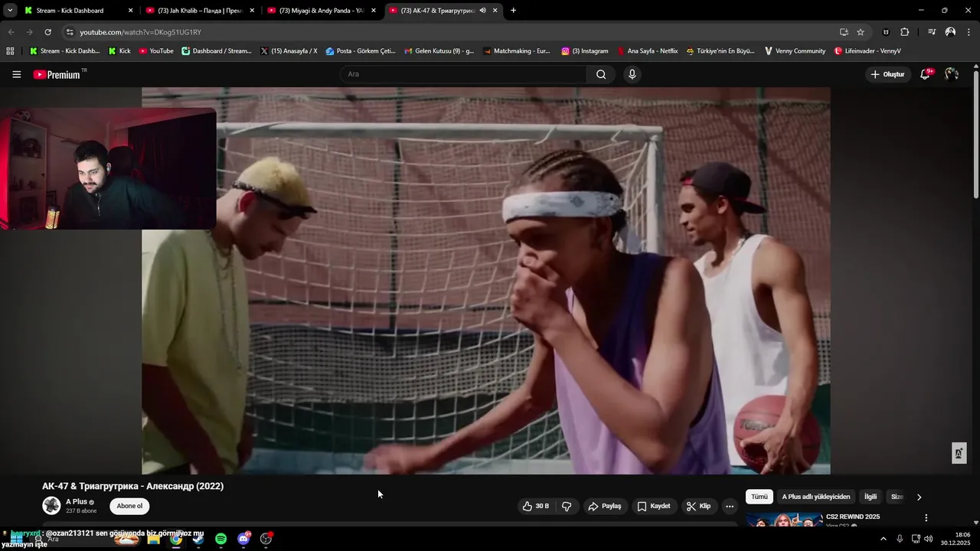
Task: Open the Venny Community bookmark
Action: click(x=795, y=51)
